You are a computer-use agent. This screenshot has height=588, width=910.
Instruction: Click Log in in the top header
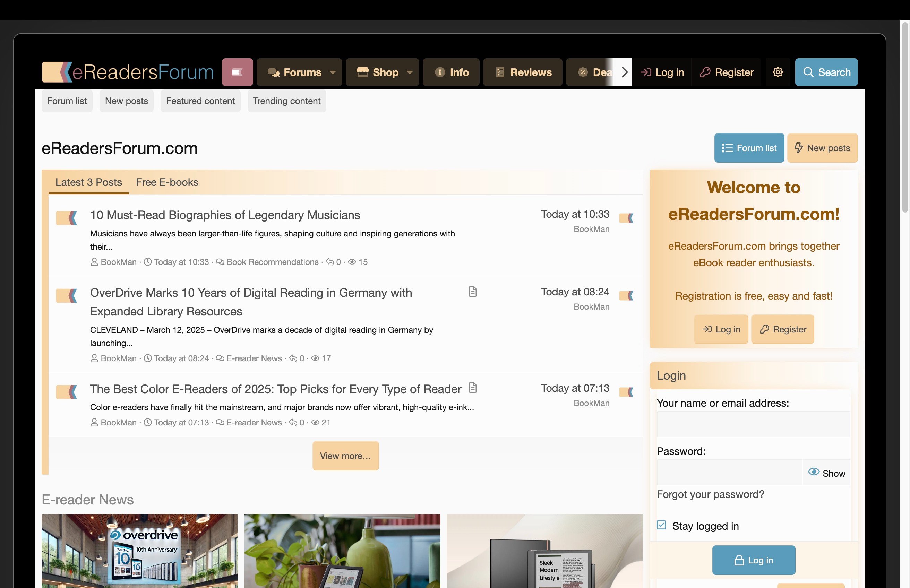662,72
